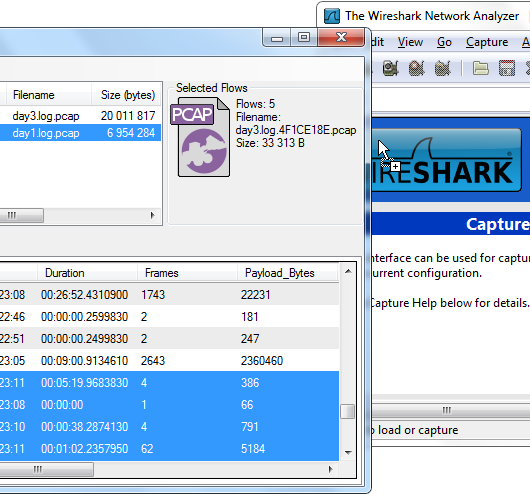Select the day1.log.pcap file row
The width and height of the screenshot is (530, 496).
[x=80, y=133]
